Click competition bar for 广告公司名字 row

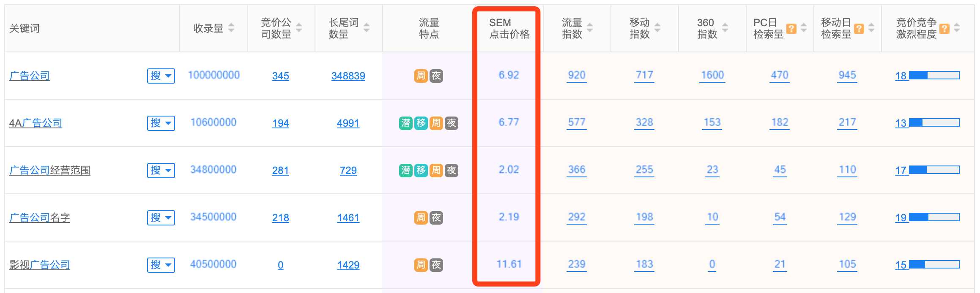[x=934, y=217]
